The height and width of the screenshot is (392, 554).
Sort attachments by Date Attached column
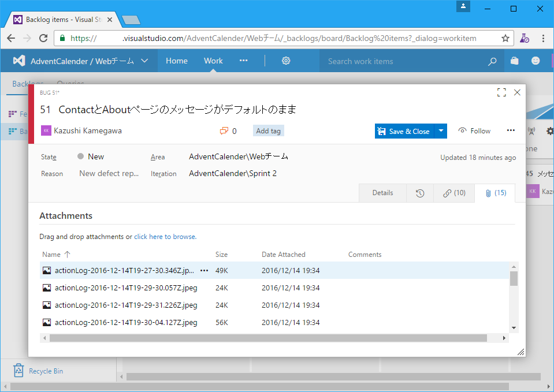pyautogui.click(x=284, y=254)
